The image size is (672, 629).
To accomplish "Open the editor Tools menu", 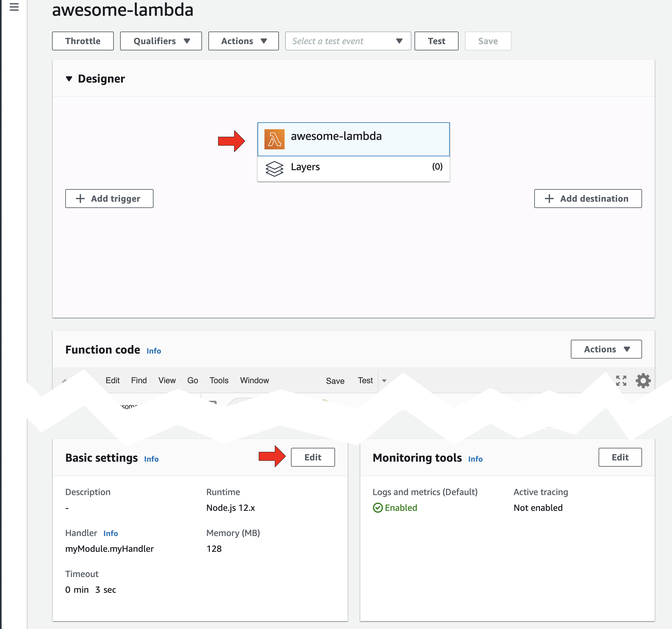I will 219,380.
